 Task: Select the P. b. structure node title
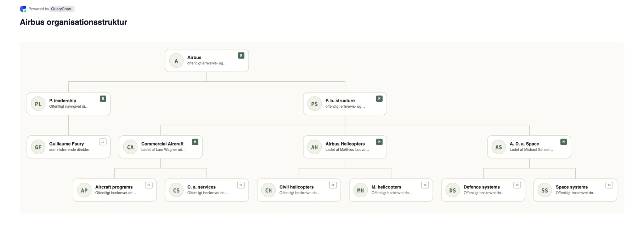click(340, 101)
